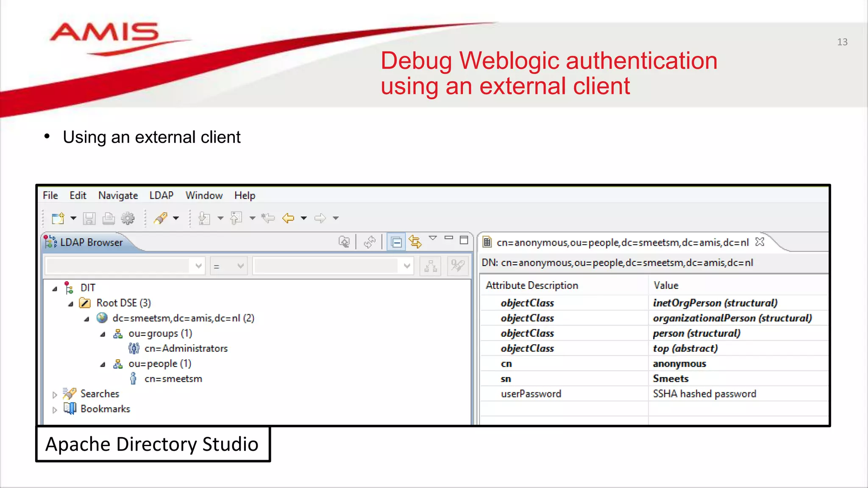Click the quick search value input field
The image size is (868, 488).
[x=326, y=266]
